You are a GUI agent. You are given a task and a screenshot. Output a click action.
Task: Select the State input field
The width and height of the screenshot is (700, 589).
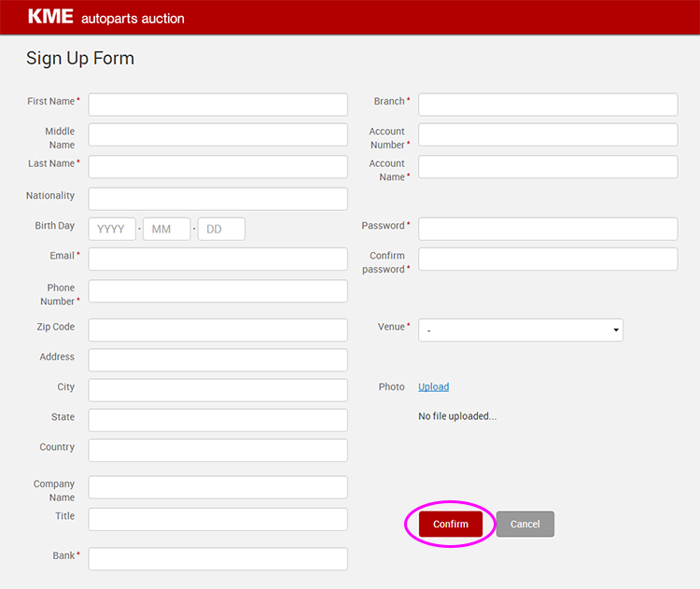coord(217,420)
